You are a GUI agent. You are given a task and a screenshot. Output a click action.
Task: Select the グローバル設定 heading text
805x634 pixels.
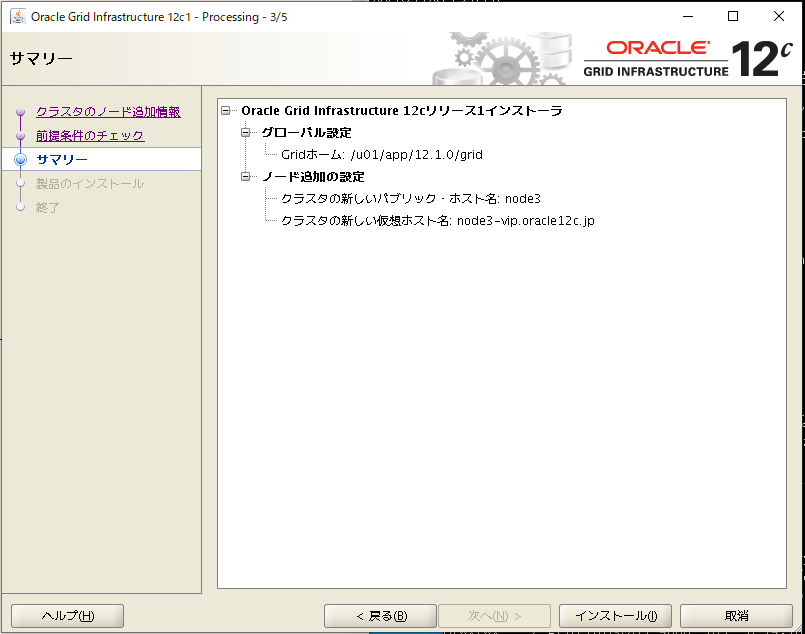[x=306, y=132]
